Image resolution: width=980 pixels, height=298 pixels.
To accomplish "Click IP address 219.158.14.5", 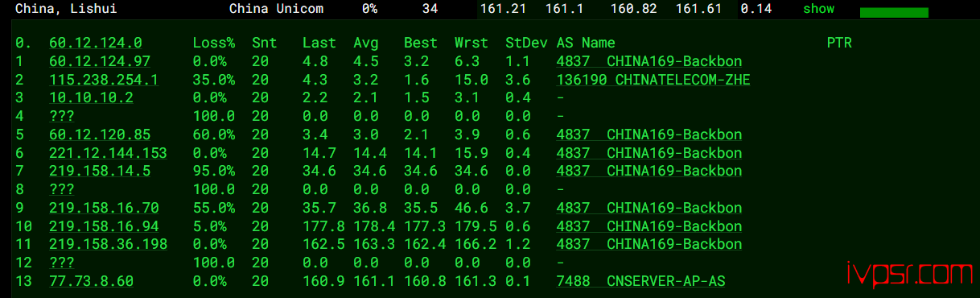I will pyautogui.click(x=100, y=171).
